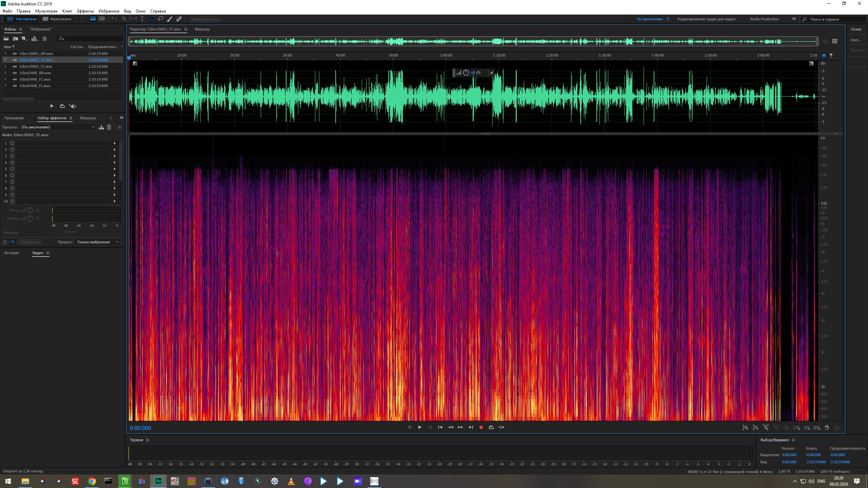868x488 pixels.
Task: Expand the Eden.OKKO_BR.wav file entry
Action: pos(5,54)
